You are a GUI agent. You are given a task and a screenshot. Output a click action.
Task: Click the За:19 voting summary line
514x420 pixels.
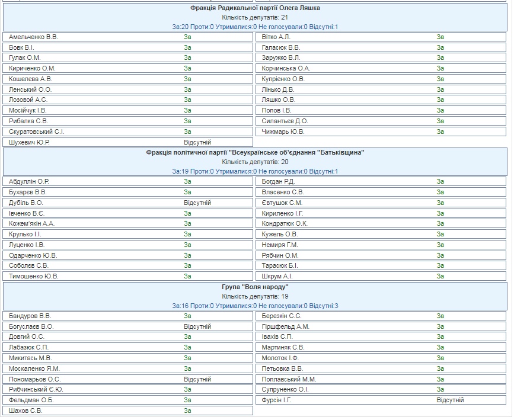click(x=255, y=171)
